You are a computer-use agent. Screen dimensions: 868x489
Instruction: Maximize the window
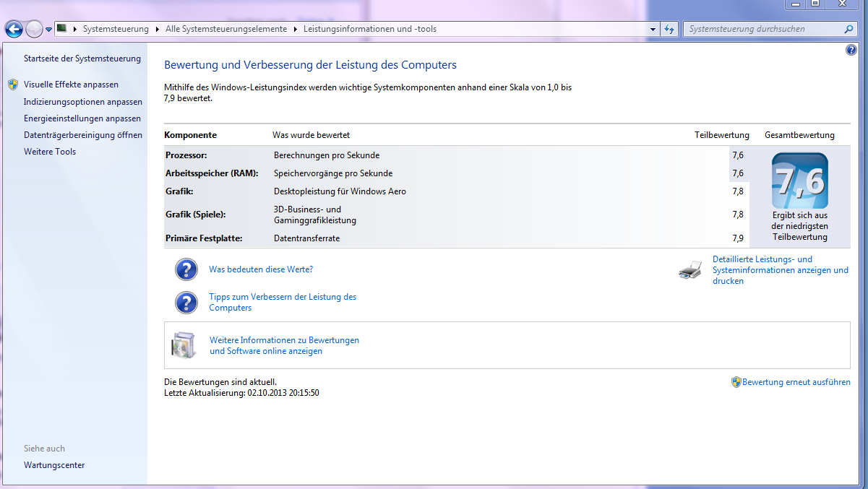(815, 4)
